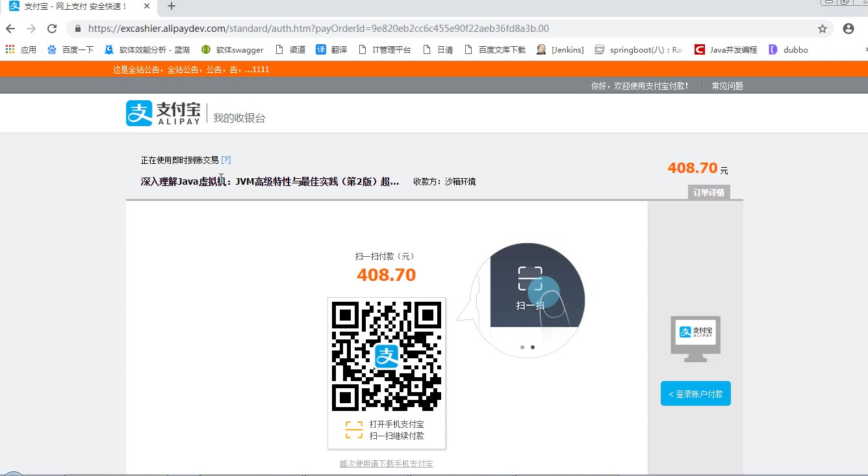This screenshot has width=868, height=476.
Task: Open the 百度一下 bookmark
Action: (x=70, y=49)
